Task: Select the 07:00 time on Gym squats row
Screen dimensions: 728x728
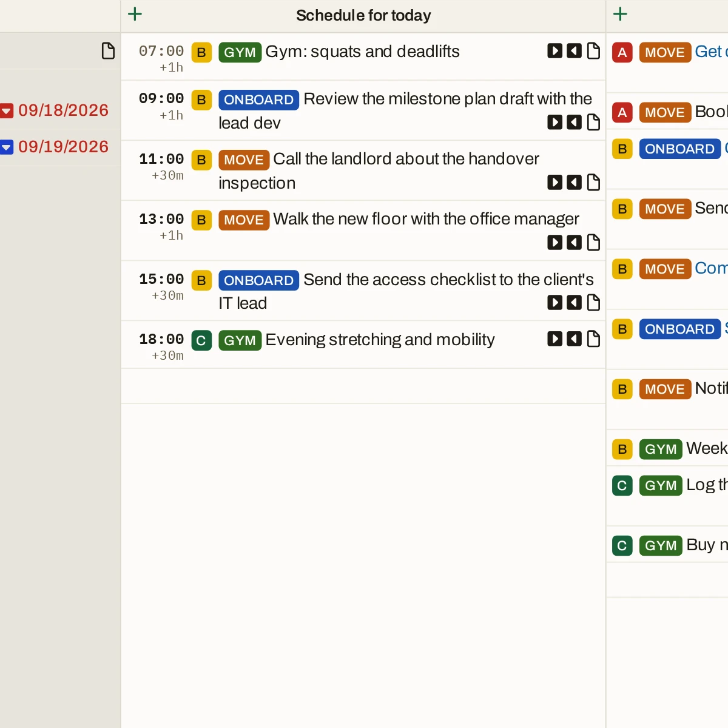Action: pos(161,51)
